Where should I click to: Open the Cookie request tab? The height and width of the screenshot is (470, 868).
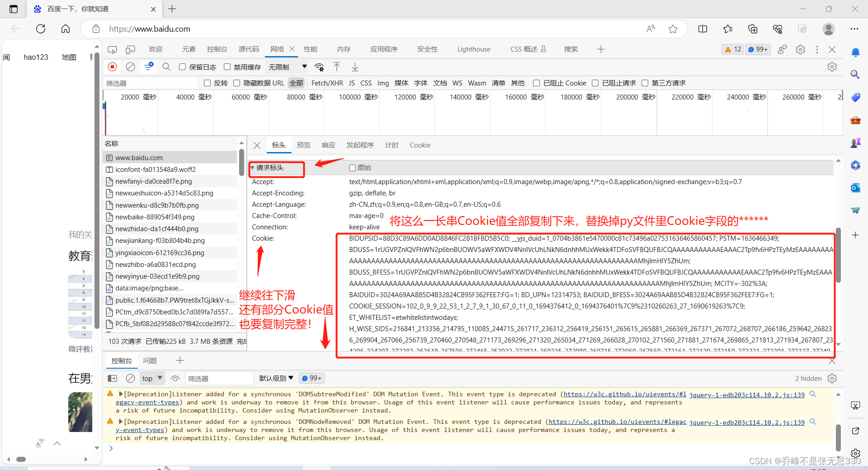tap(420, 145)
